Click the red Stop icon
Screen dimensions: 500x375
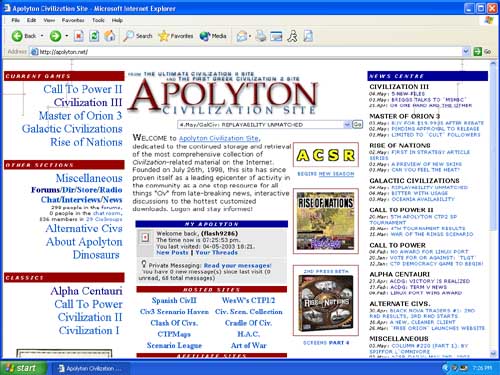point(79,36)
